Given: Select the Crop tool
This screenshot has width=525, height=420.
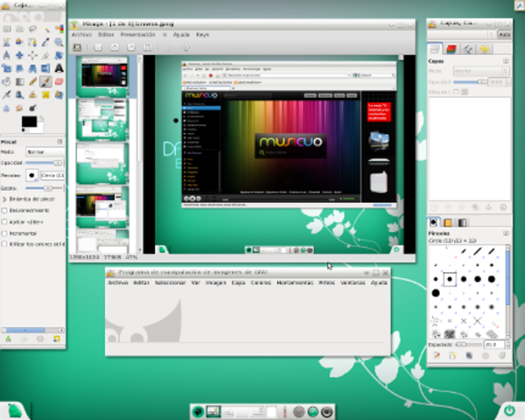Looking at the screenshot, I should pyautogui.click(x=45, y=55).
